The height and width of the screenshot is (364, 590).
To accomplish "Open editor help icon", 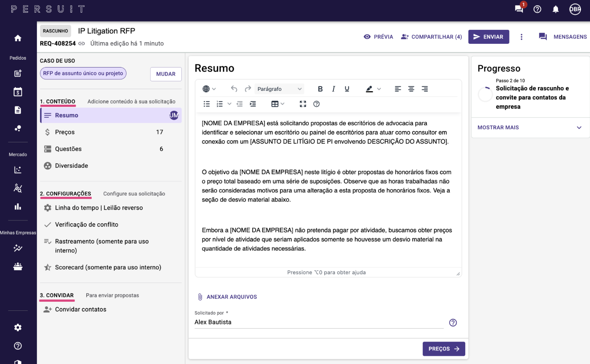I will click(316, 104).
